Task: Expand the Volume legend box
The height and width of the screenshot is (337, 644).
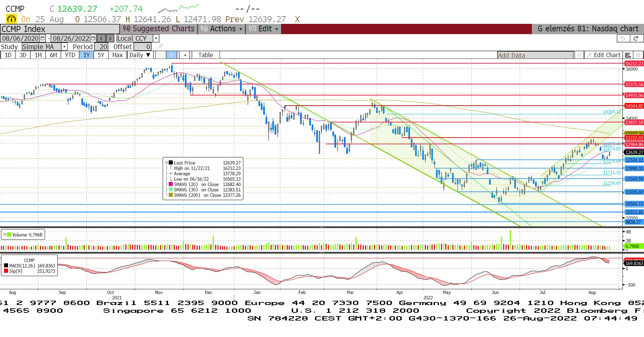Action: click(5, 234)
